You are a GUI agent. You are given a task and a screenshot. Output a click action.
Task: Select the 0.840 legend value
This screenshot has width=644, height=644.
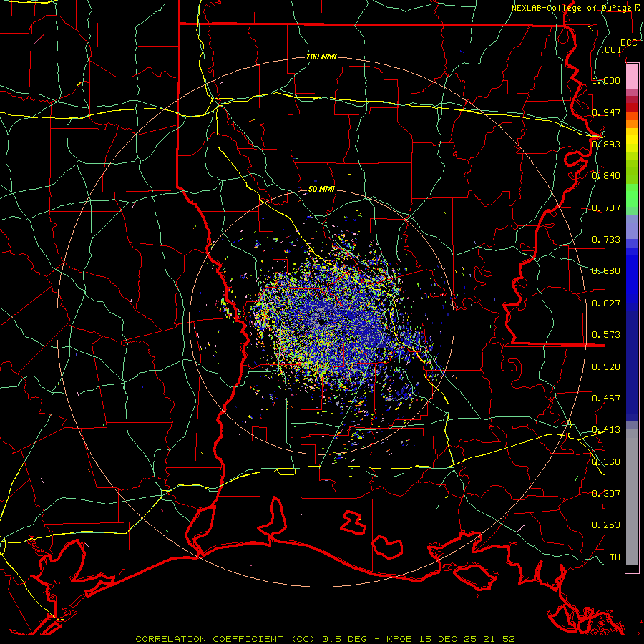click(606, 176)
